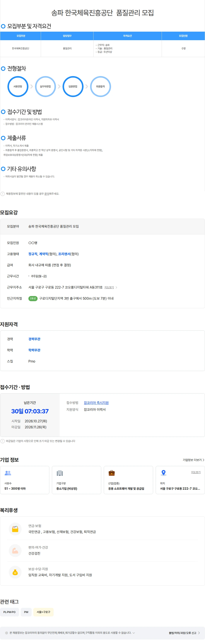
Task: Click the 담당업무 table header
Action: pos(67,36)
